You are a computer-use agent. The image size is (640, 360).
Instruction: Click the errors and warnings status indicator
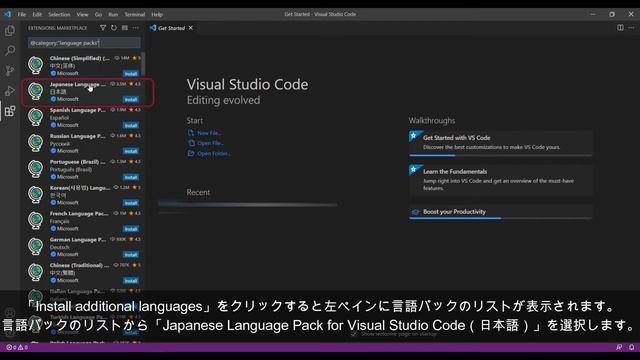click(x=17, y=347)
